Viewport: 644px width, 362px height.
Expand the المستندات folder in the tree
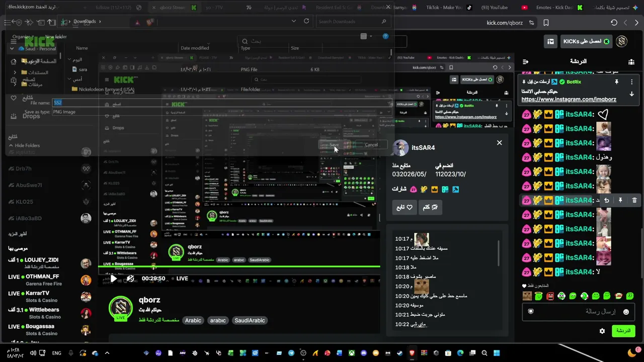[15, 72]
